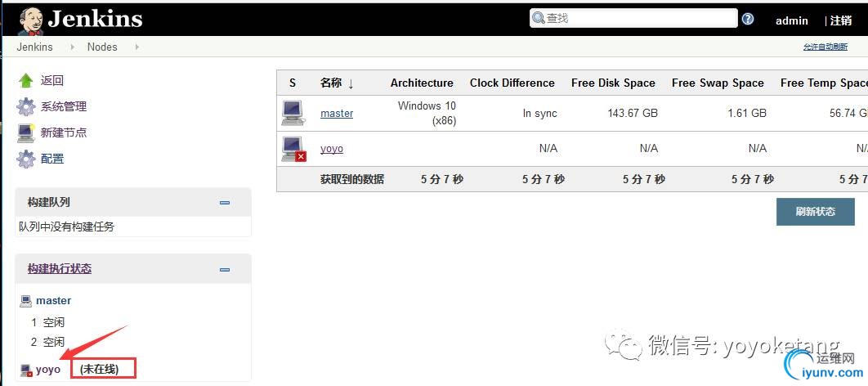Click the S column header

coord(293,83)
